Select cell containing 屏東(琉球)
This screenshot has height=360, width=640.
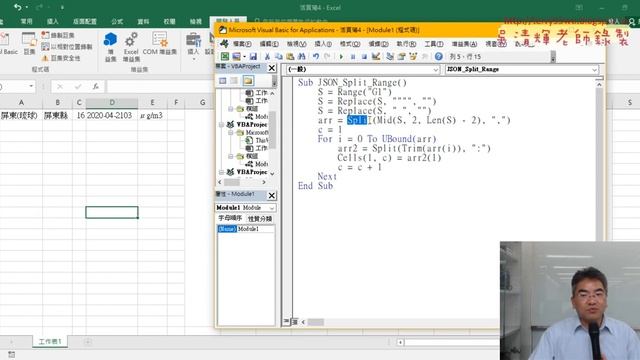coord(21,116)
